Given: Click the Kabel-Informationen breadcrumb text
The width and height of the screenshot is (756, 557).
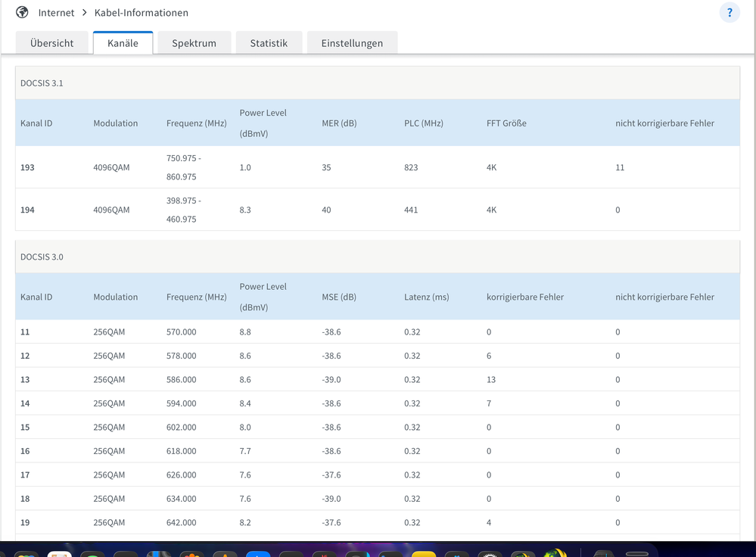Looking at the screenshot, I should point(142,13).
